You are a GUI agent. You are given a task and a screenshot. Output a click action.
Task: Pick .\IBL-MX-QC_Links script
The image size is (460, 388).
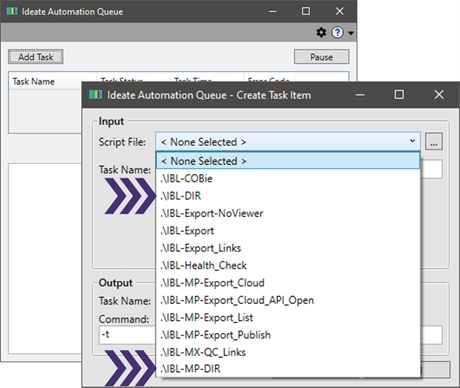[288, 352]
